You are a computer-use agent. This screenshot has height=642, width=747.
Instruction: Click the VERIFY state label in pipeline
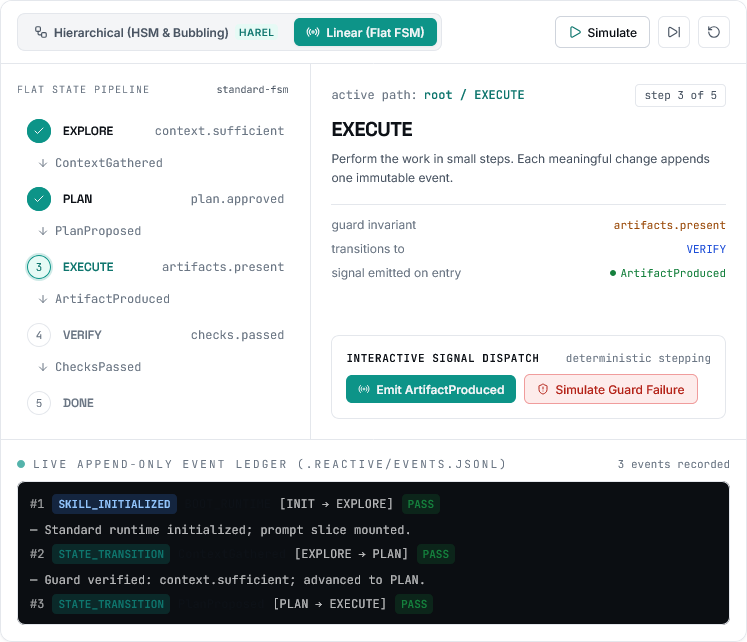click(82, 335)
